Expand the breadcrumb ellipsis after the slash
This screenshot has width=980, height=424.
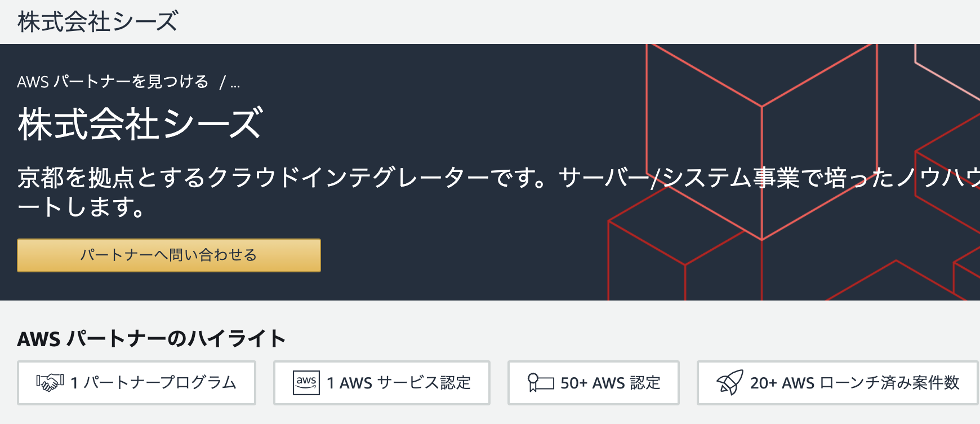[x=235, y=83]
